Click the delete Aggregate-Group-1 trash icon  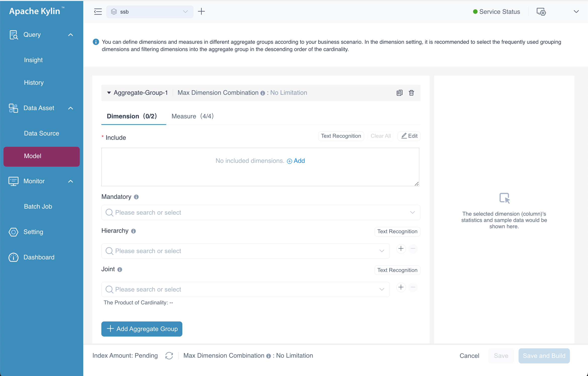(411, 92)
